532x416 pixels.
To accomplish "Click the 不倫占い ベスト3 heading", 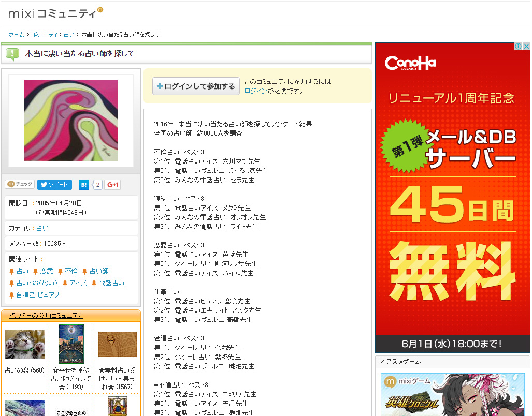I will tap(179, 152).
